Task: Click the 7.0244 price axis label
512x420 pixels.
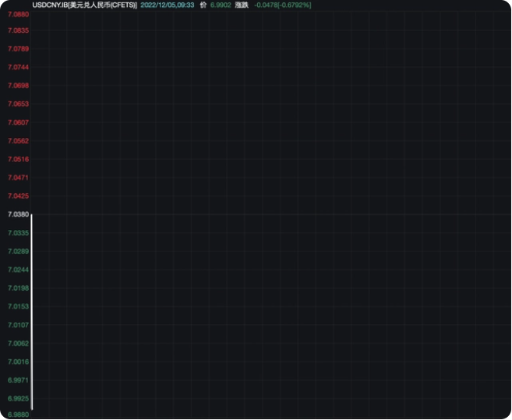Action: tap(18, 270)
